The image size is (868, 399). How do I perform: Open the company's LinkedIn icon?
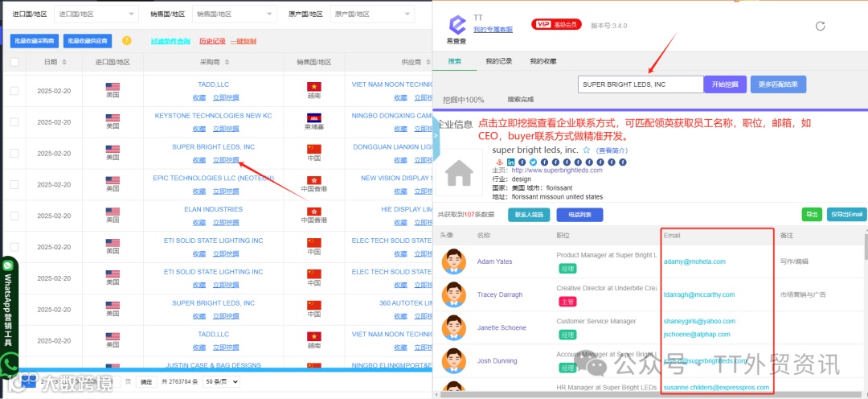pos(511,162)
